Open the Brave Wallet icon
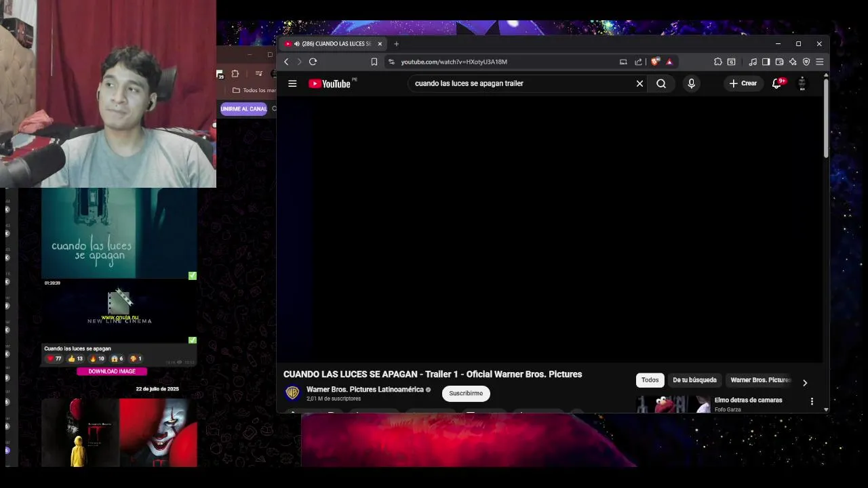The width and height of the screenshot is (868, 488). pyautogui.click(x=779, y=62)
